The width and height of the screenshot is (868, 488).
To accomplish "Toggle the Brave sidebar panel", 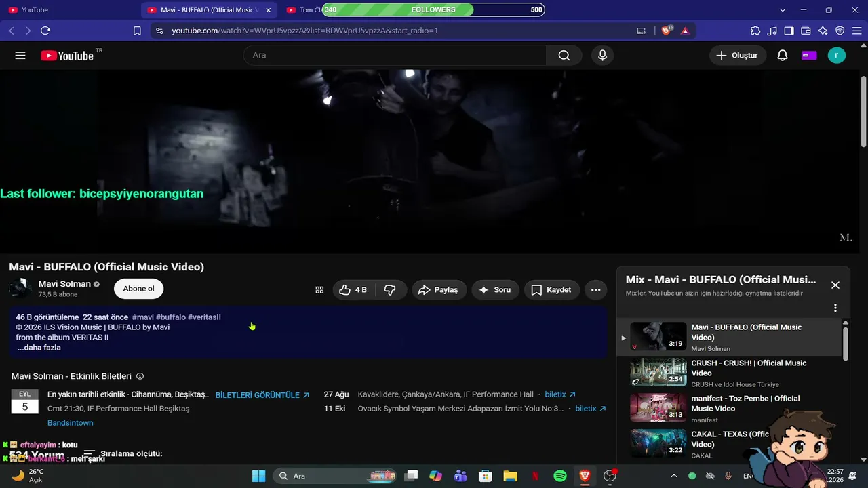I will [x=789, y=30].
